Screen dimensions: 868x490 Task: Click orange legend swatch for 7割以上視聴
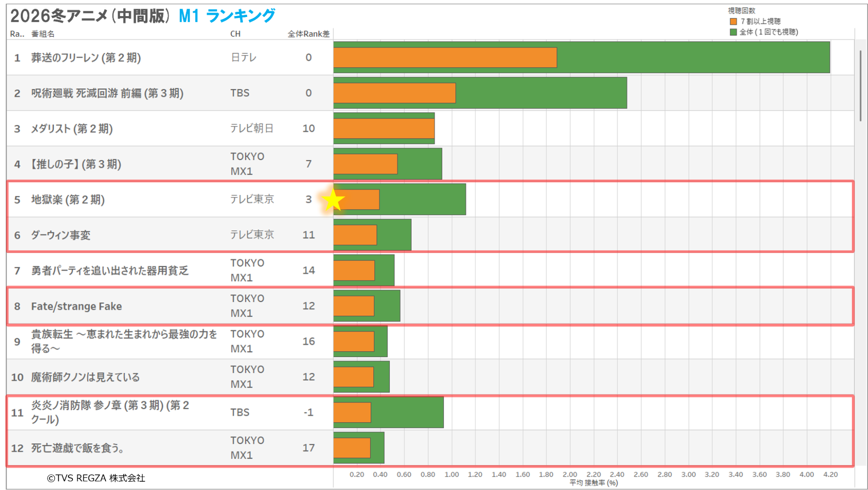pos(733,21)
